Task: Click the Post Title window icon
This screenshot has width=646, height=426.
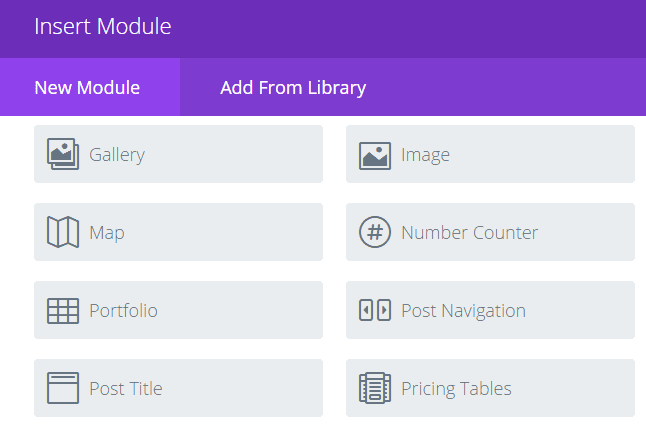Action: 63,388
